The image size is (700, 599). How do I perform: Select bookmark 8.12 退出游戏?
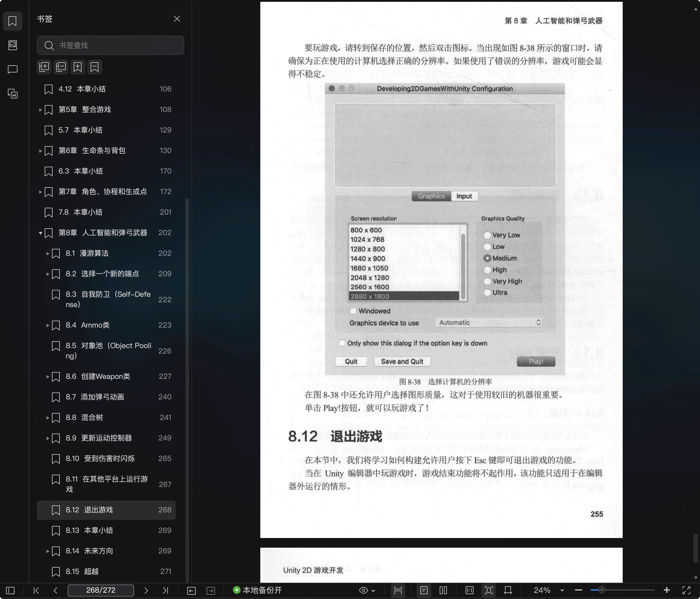106,510
